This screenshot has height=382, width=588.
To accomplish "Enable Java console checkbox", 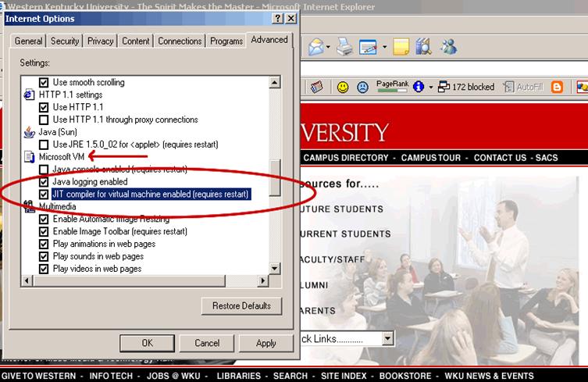I will [x=44, y=170].
